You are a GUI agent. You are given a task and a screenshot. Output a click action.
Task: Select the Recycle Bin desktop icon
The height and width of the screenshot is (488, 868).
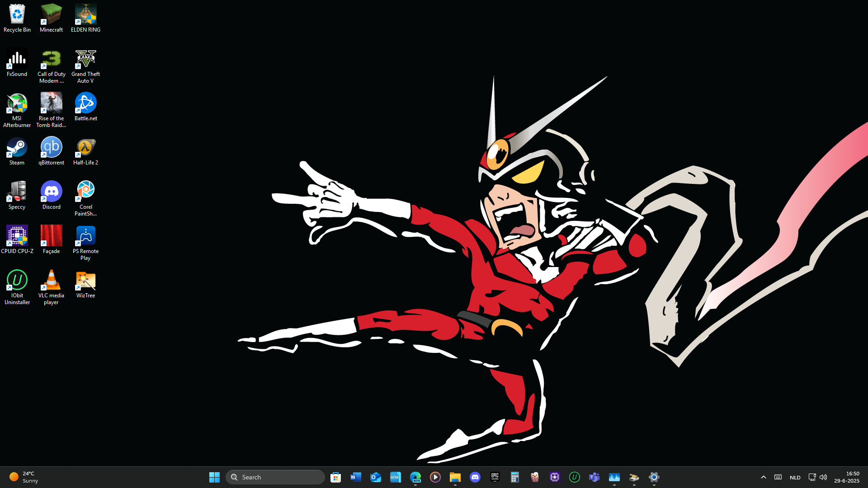coord(17,19)
